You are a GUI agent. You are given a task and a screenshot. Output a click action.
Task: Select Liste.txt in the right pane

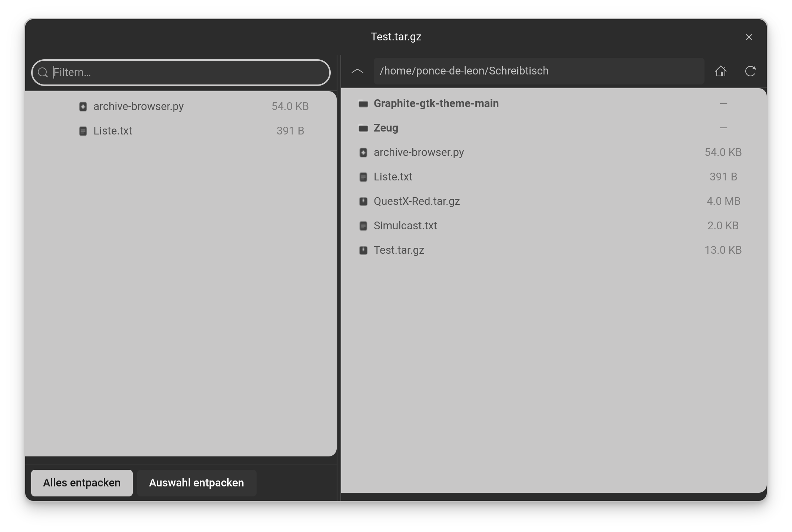point(393,177)
